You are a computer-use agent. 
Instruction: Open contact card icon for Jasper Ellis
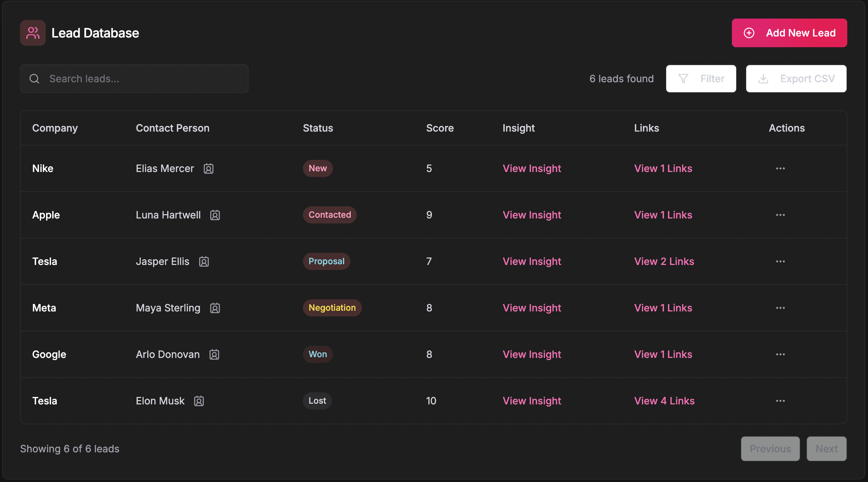tap(204, 261)
